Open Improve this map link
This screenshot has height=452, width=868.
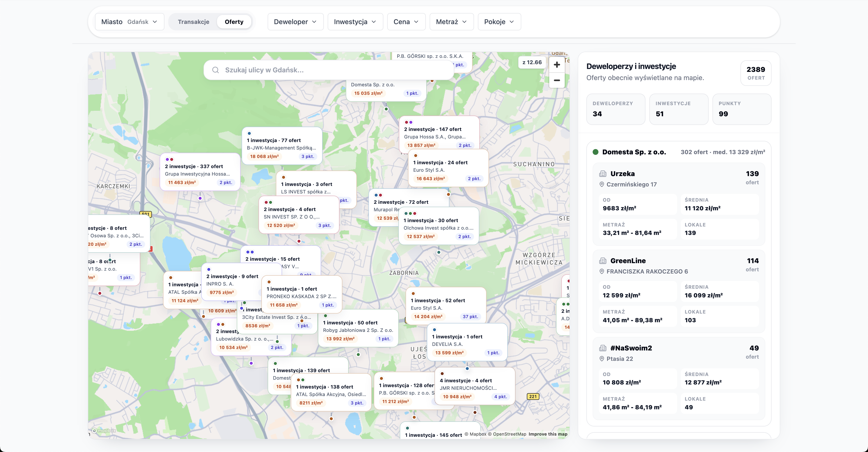pos(548,434)
